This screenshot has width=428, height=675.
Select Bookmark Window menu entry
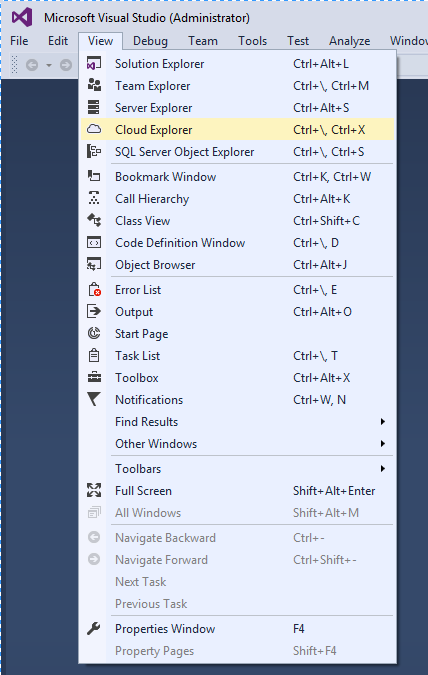[x=238, y=176]
